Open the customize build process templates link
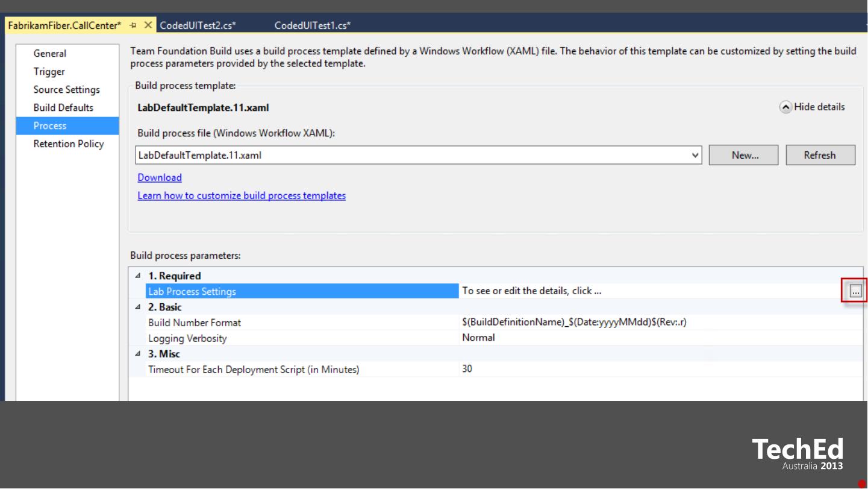Viewport: 868px width, 489px height. pyautogui.click(x=242, y=195)
